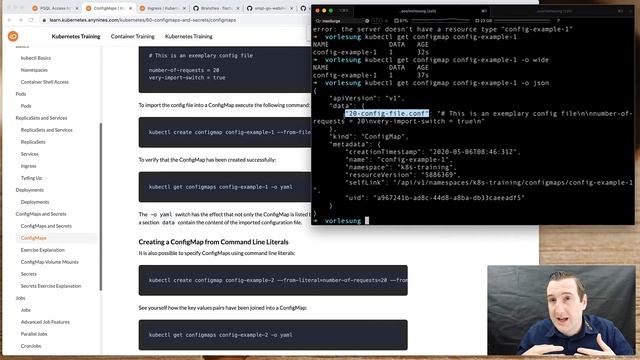The width and height of the screenshot is (640, 360).
Task: Click the CPU usage icon in terminal toolbar
Action: pos(396,20)
